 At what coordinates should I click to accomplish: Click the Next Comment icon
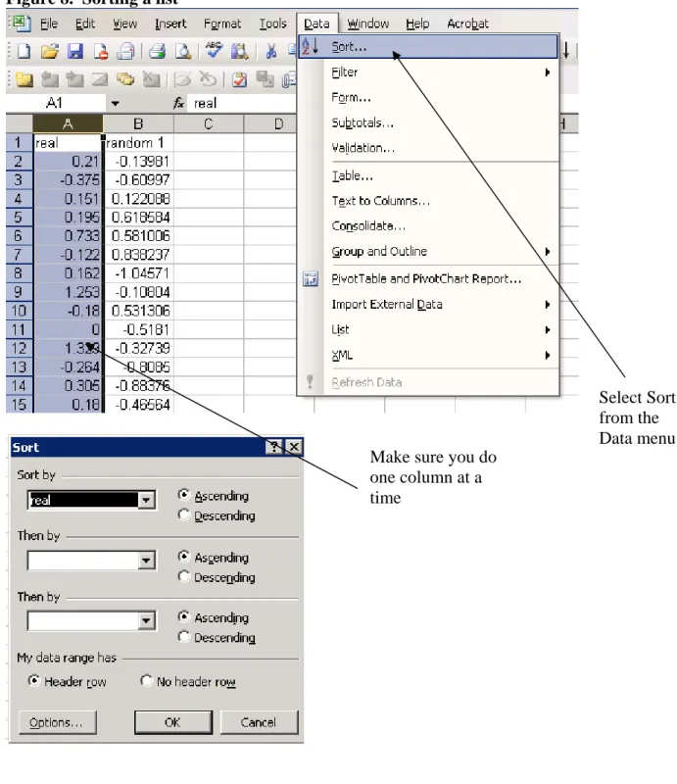coord(75,79)
